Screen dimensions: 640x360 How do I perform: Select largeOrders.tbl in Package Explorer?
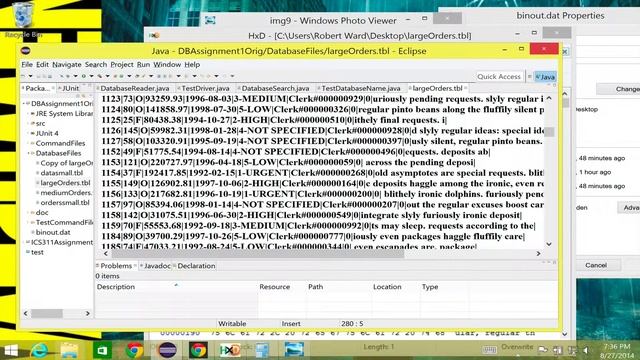point(65,183)
